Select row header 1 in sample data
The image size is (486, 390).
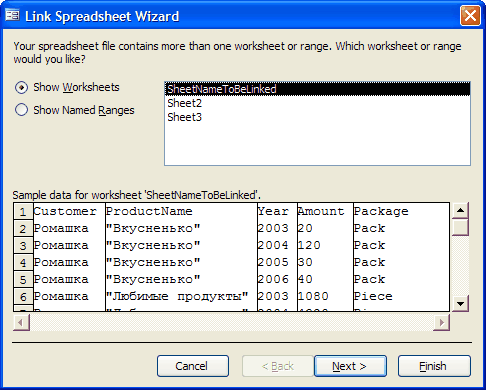(23, 211)
